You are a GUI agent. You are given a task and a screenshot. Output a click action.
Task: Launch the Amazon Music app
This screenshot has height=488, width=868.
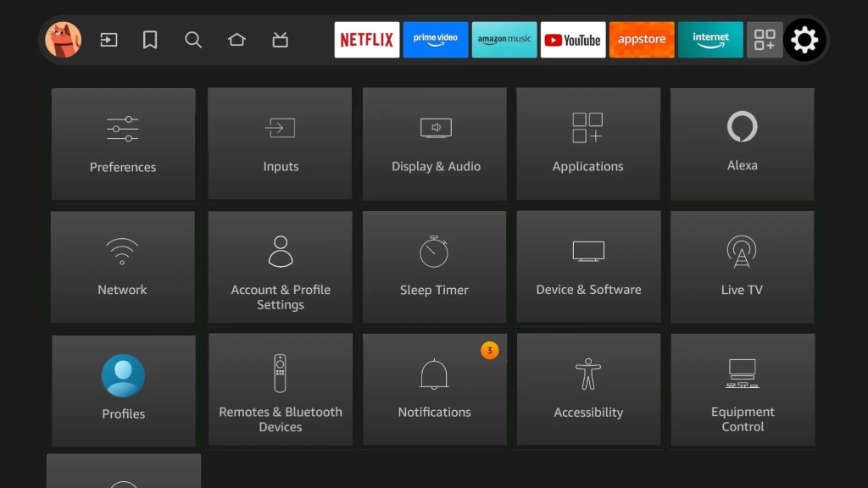[x=504, y=40]
